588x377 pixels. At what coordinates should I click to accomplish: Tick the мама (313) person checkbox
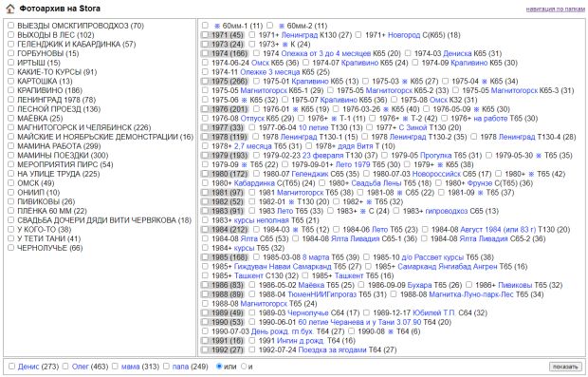(x=115, y=367)
